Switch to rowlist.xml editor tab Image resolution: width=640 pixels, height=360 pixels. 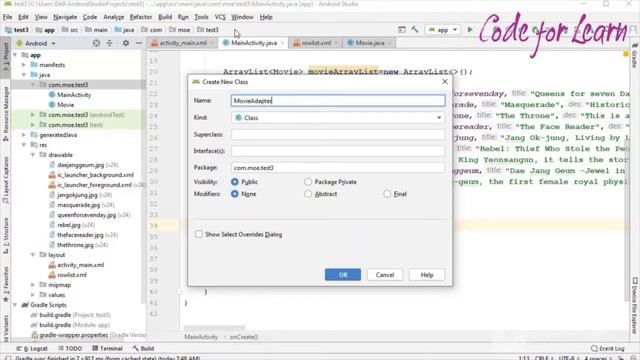316,43
